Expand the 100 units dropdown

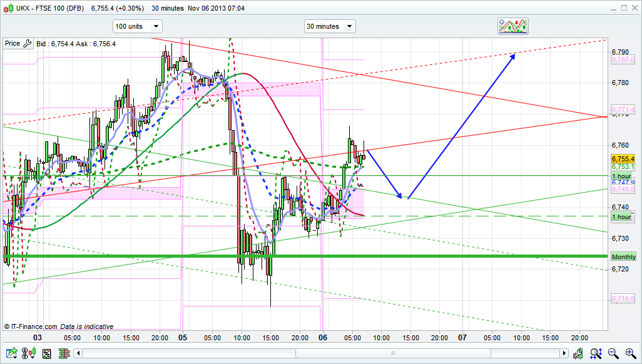(137, 26)
